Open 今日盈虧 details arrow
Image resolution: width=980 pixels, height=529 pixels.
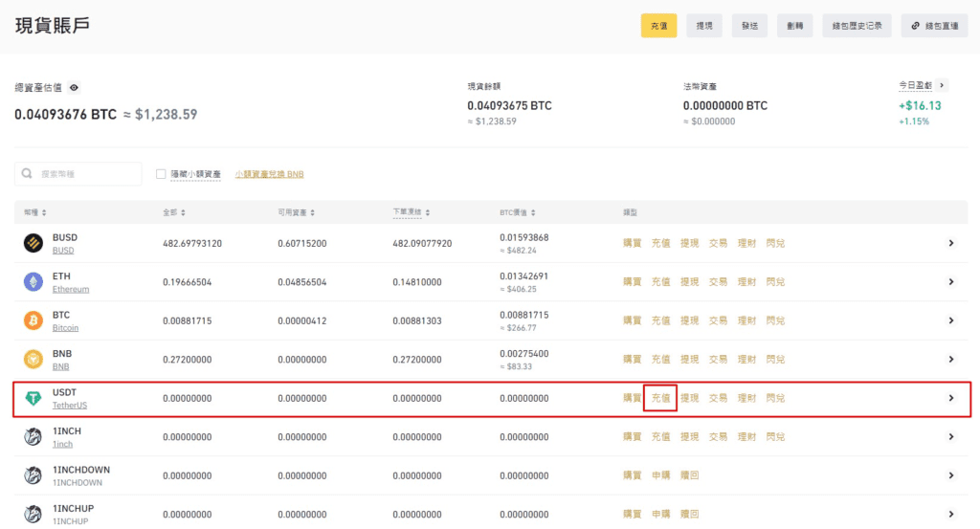[x=943, y=85]
